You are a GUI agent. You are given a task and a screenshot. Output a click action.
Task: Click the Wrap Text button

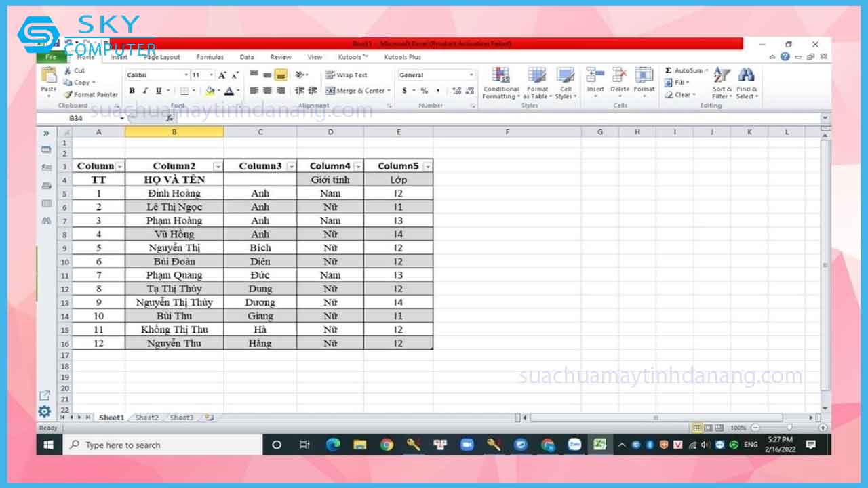[347, 75]
